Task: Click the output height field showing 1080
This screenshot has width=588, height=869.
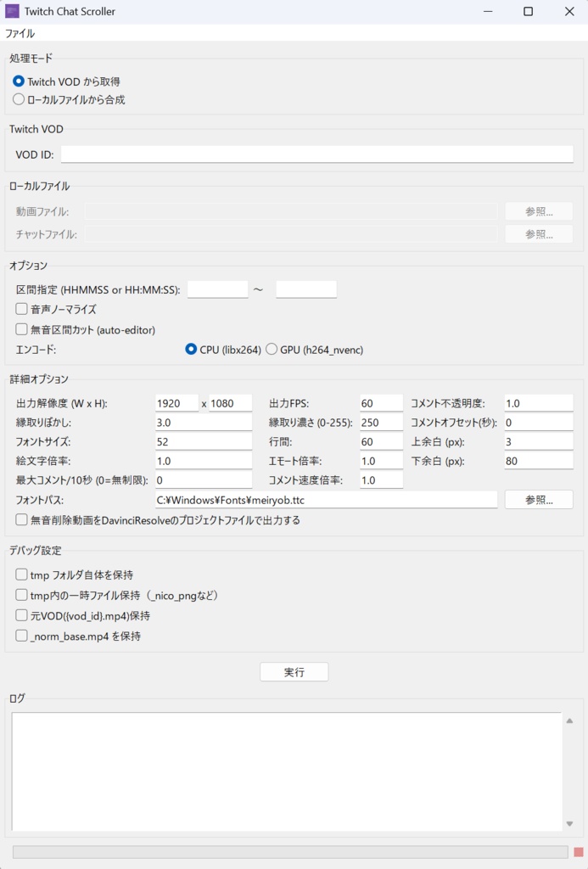Action: click(x=231, y=403)
